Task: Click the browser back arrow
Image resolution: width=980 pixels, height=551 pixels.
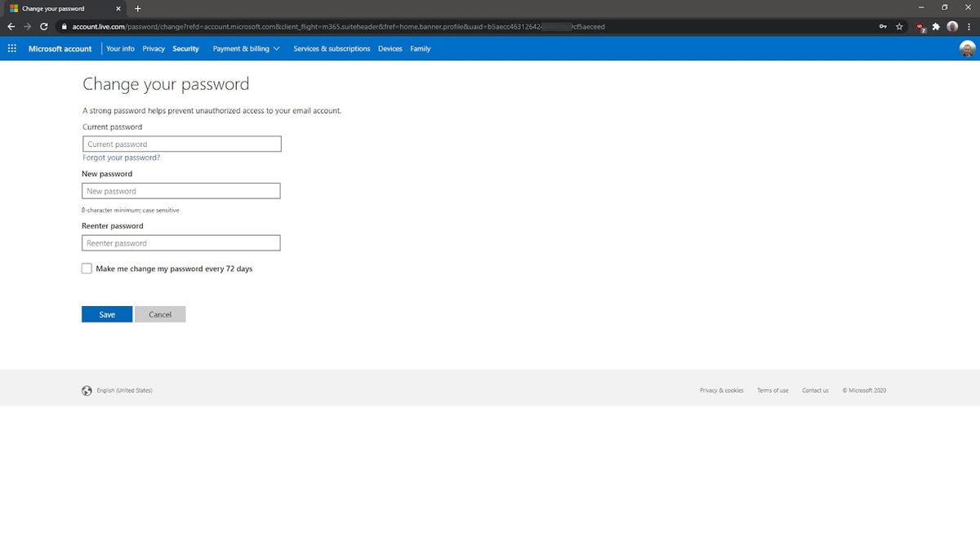Action: [x=11, y=26]
